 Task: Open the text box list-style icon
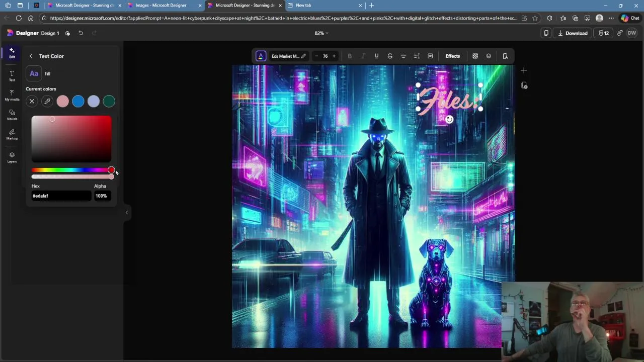click(430, 56)
